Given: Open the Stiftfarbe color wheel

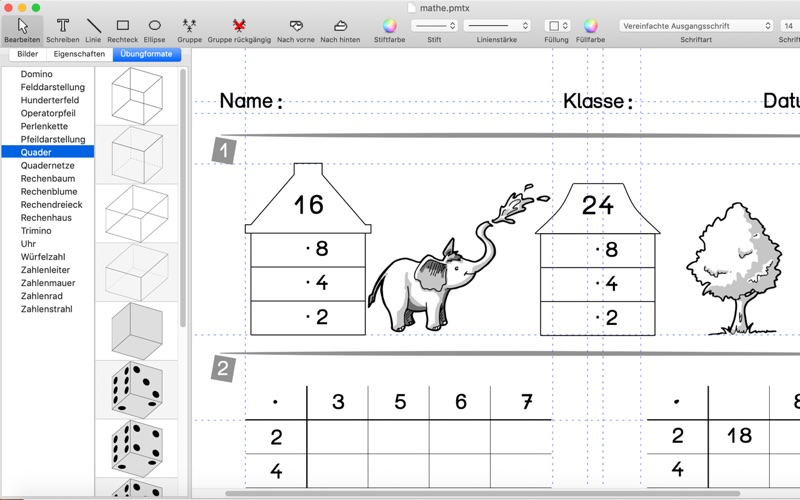Looking at the screenshot, I should point(389,26).
